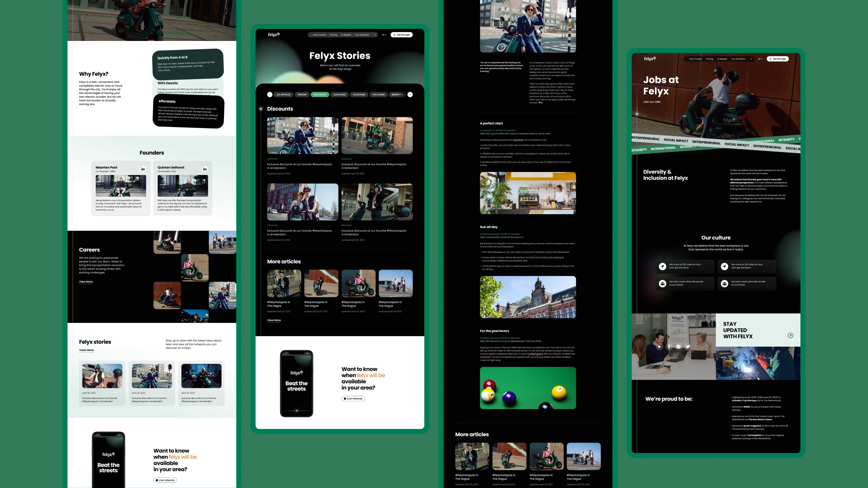Viewport: 868px width, 488px height.
Task: Open e-Moped in the Jobs page nav
Action: pyautogui.click(x=722, y=59)
